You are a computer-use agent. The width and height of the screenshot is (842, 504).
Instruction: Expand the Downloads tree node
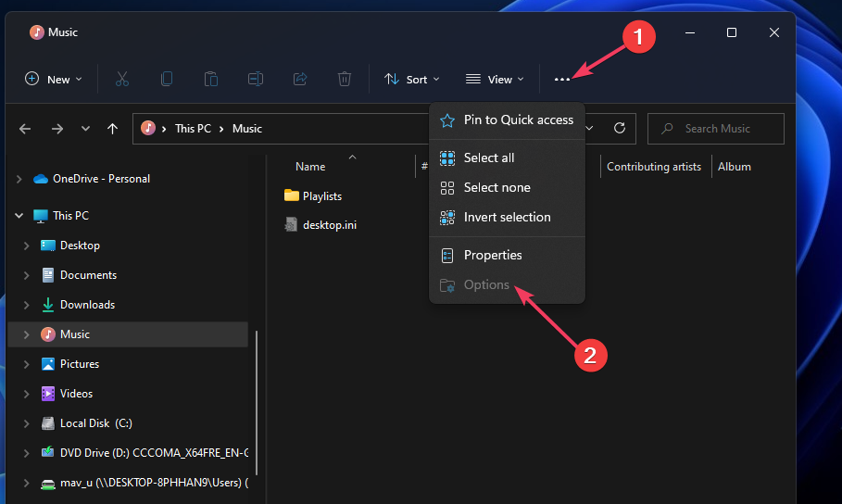(26, 305)
